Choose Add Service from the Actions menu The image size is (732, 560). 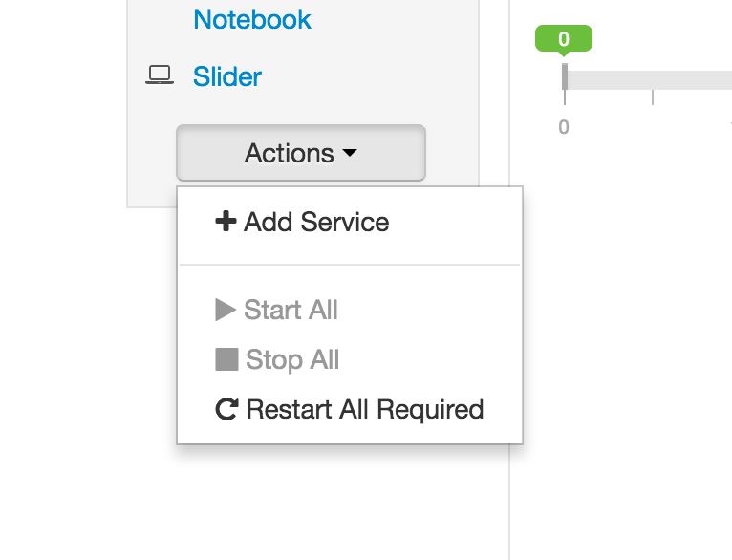315,223
